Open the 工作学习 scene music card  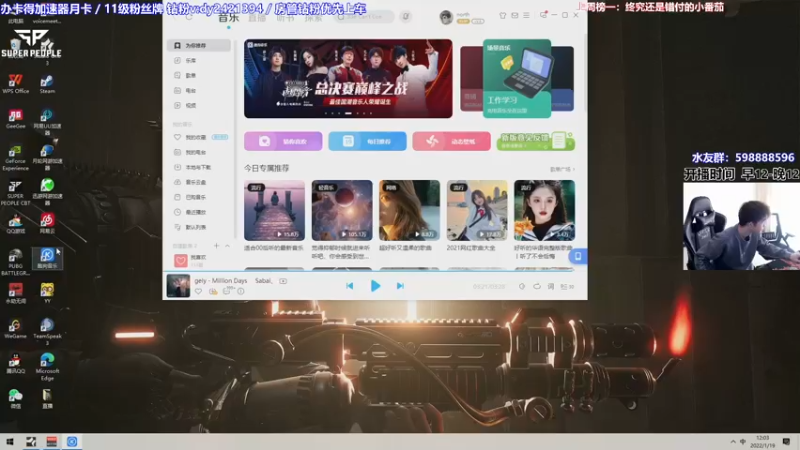click(517, 79)
